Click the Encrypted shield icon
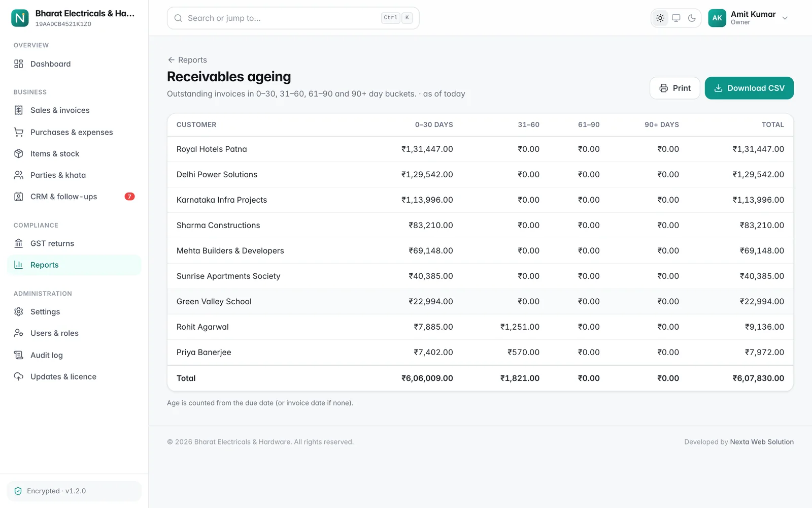812x508 pixels. [x=18, y=491]
